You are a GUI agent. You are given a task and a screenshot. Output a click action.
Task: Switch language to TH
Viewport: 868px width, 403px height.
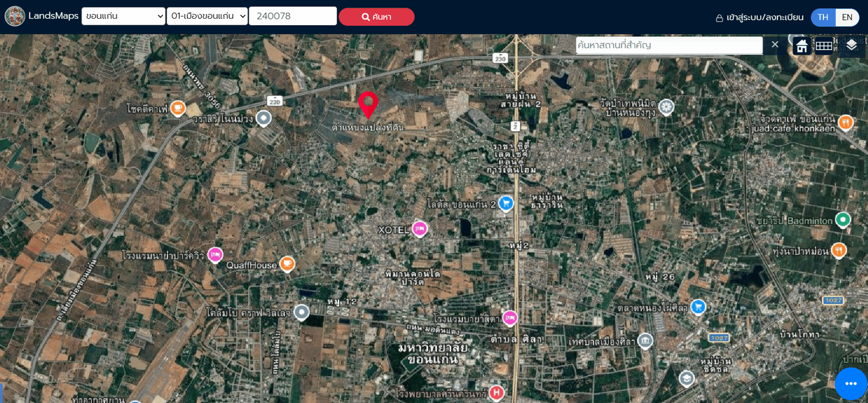(x=823, y=17)
